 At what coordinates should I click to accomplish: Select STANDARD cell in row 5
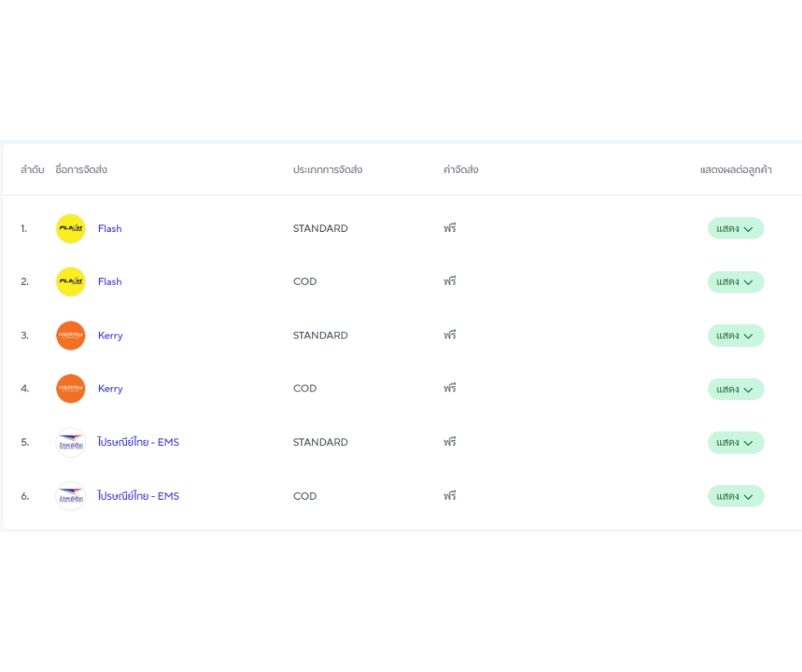[320, 443]
